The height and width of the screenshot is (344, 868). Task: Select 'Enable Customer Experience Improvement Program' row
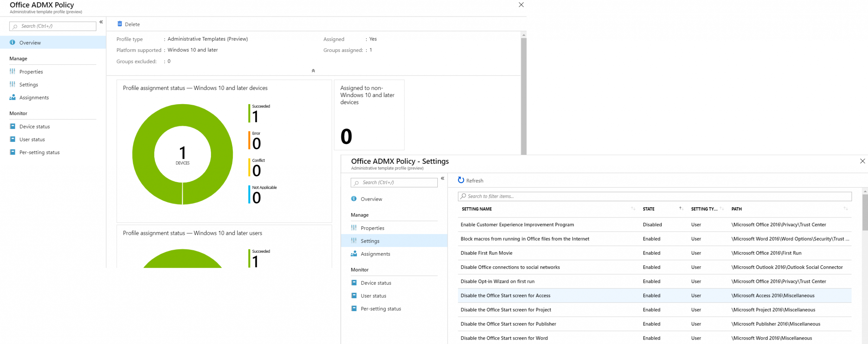point(655,225)
